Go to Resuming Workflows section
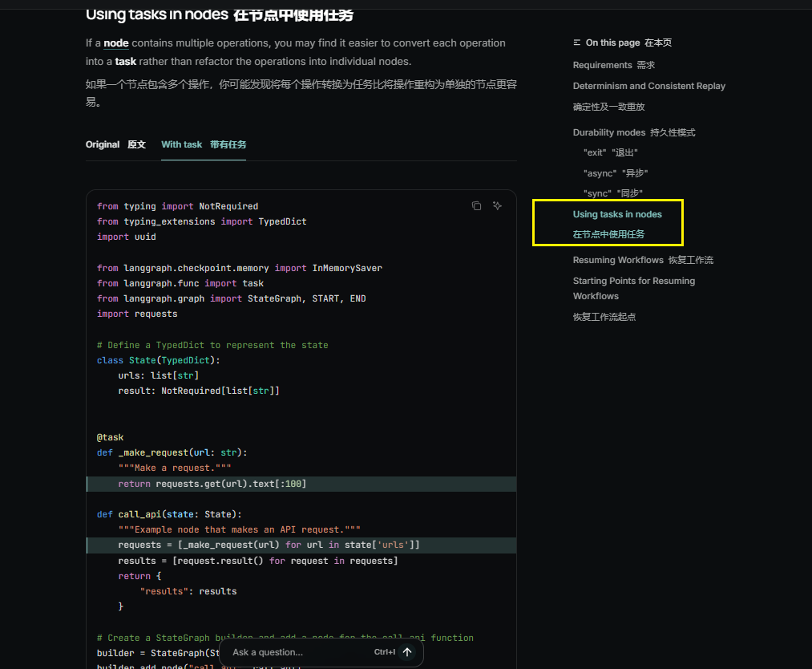The image size is (812, 669). 643,260
